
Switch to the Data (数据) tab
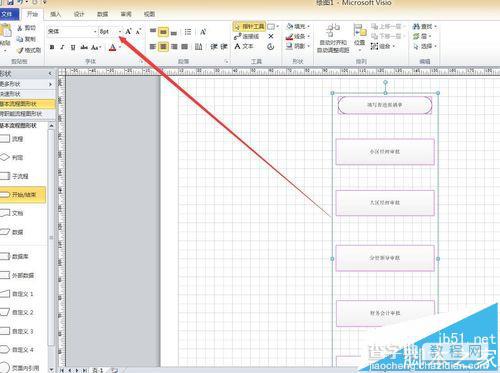(102, 14)
